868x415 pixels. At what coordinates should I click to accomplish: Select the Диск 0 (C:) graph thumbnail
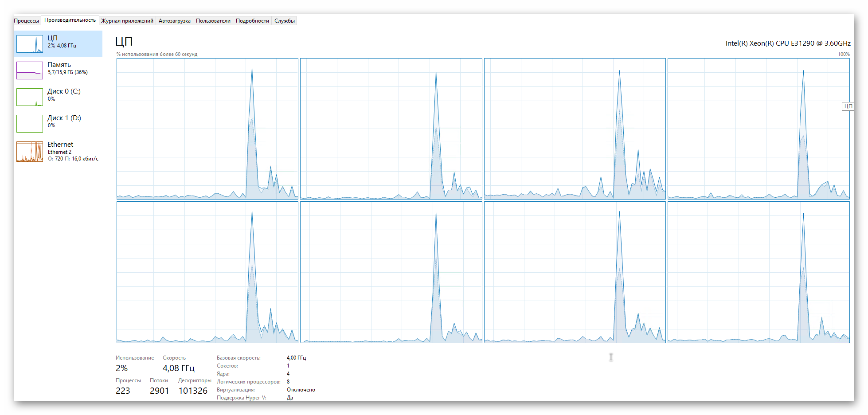click(30, 97)
